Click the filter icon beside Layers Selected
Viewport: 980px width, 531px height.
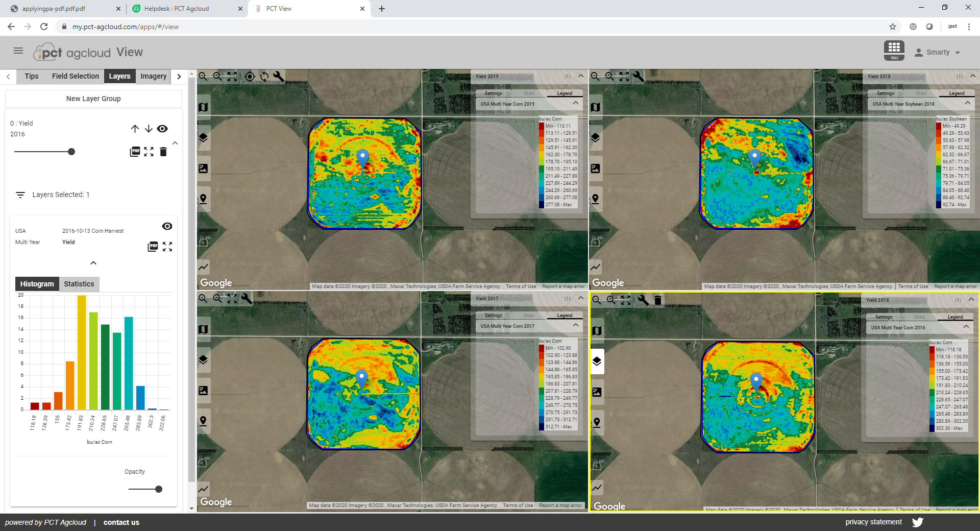pos(20,195)
